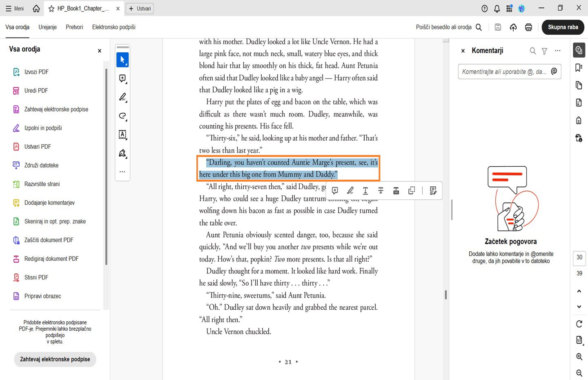
Task: Open the Comments panel icon in right rail
Action: coord(579,50)
